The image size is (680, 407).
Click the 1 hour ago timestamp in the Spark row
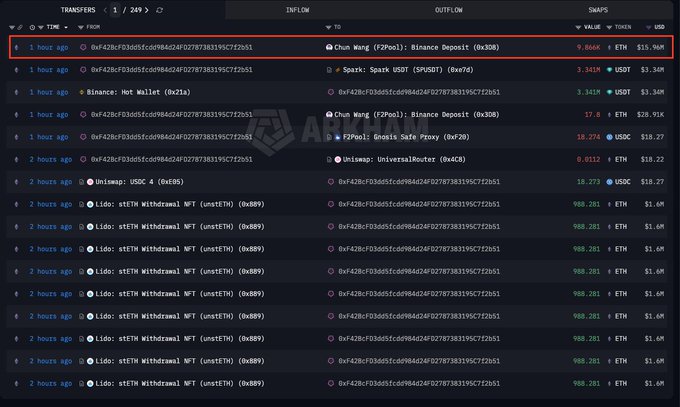[49, 70]
